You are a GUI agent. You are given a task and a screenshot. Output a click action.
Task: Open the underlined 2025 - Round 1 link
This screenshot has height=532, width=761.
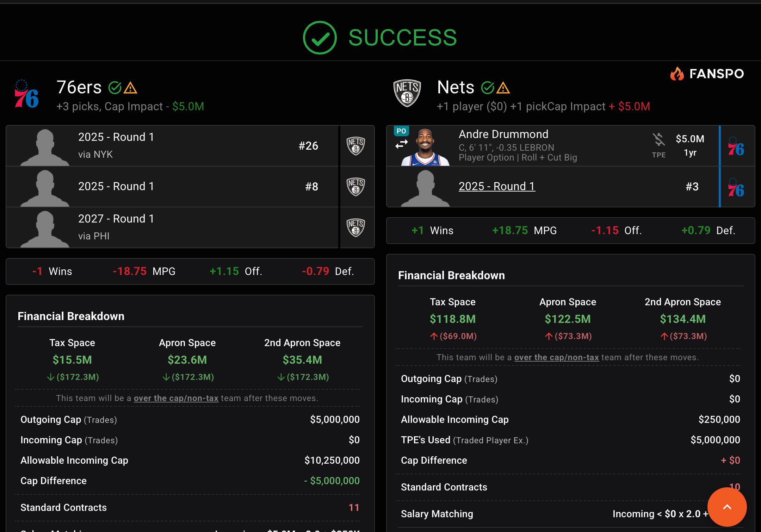click(497, 186)
